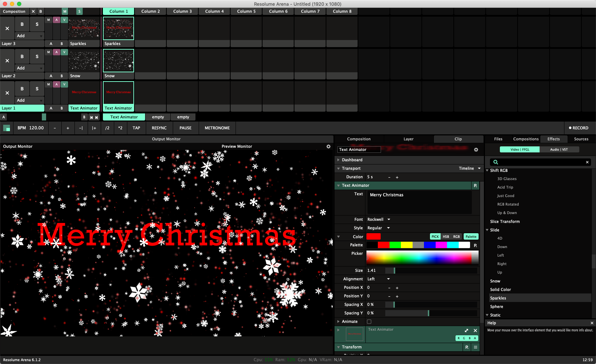This screenshot has height=364, width=596.
Task: Open the Transform hamburger menu icon
Action: [x=475, y=347]
